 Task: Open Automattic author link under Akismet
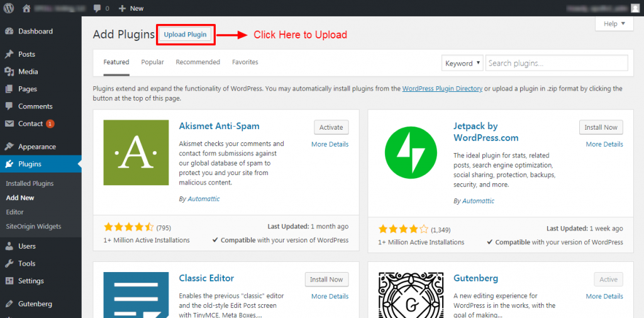[204, 199]
